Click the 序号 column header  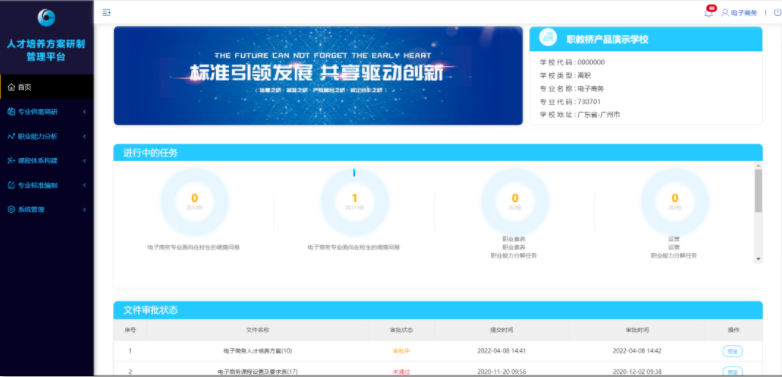pyautogui.click(x=130, y=330)
